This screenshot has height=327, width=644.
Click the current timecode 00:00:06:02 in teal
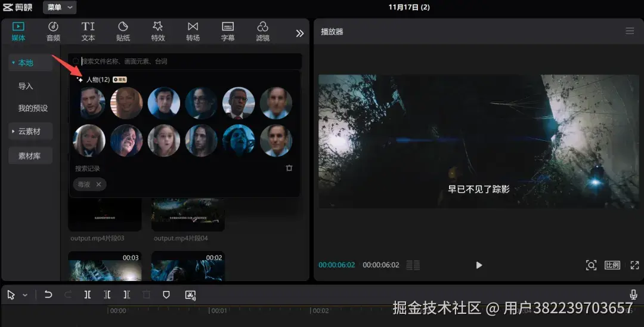[x=337, y=265]
